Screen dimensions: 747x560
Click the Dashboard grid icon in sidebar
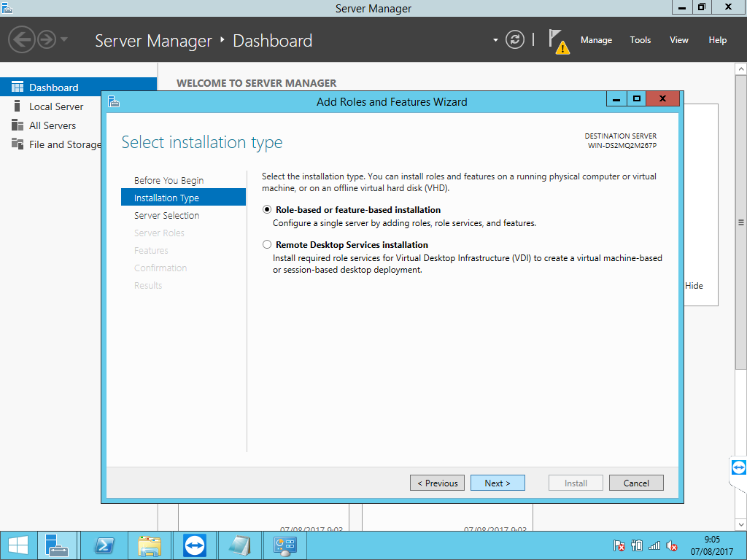point(18,87)
